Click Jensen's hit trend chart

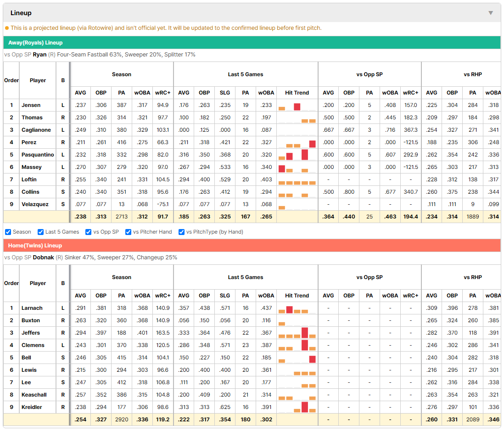297,106
